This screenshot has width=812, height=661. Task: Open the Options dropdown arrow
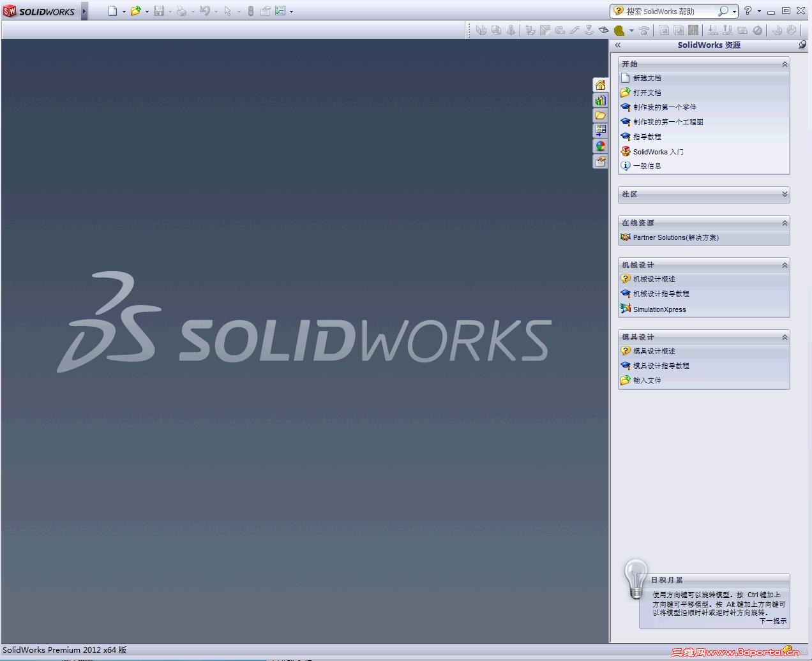(x=291, y=11)
